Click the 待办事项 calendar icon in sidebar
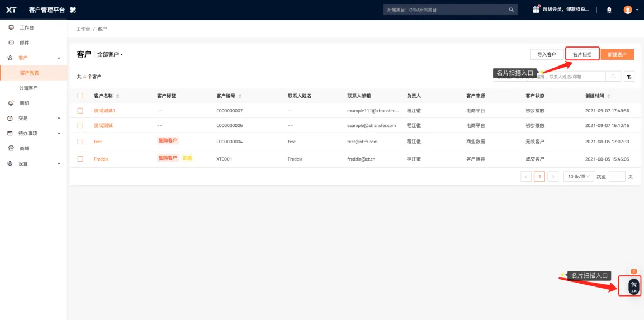 [x=11, y=134]
